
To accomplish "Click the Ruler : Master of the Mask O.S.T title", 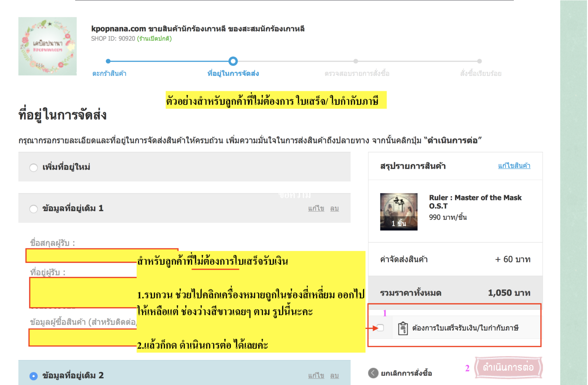I will coord(475,202).
